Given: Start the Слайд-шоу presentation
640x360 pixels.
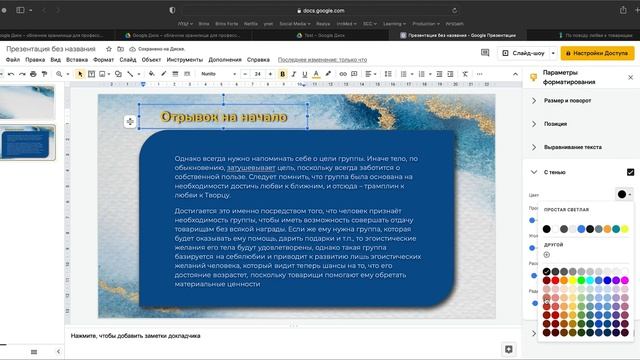Looking at the screenshot, I should coord(524,53).
